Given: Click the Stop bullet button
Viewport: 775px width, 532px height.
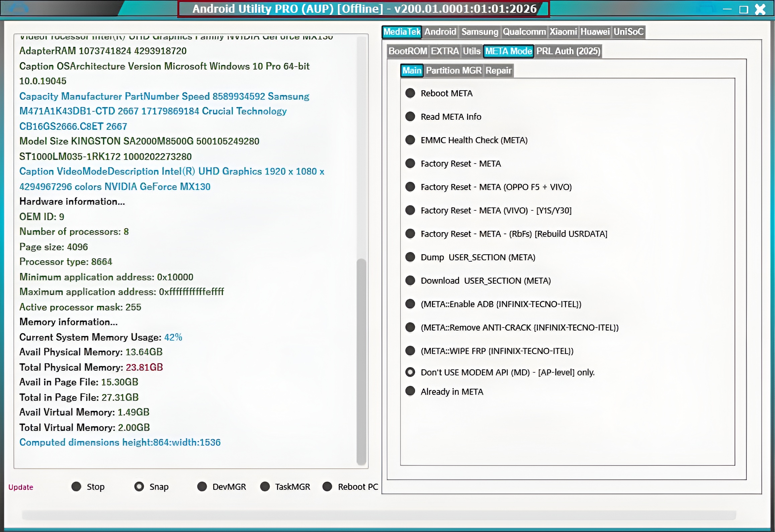Looking at the screenshot, I should 76,486.
